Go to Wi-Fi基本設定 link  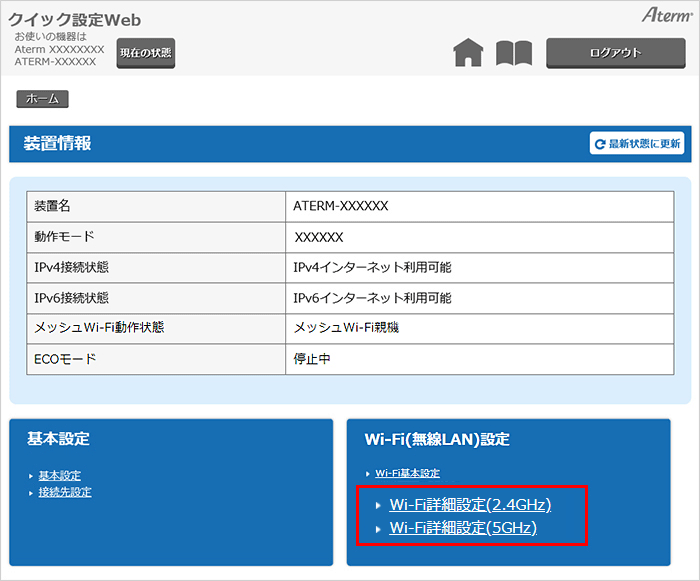coord(407,473)
